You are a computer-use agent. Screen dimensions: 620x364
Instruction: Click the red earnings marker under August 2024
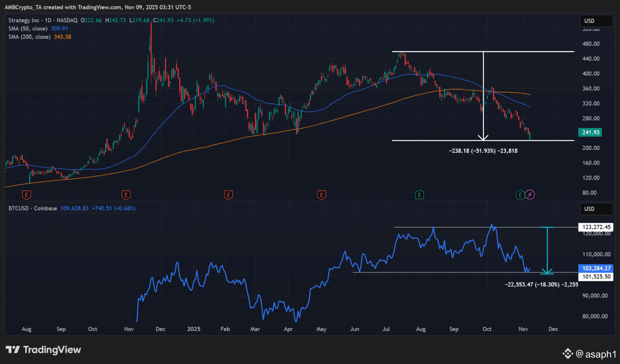(27, 195)
